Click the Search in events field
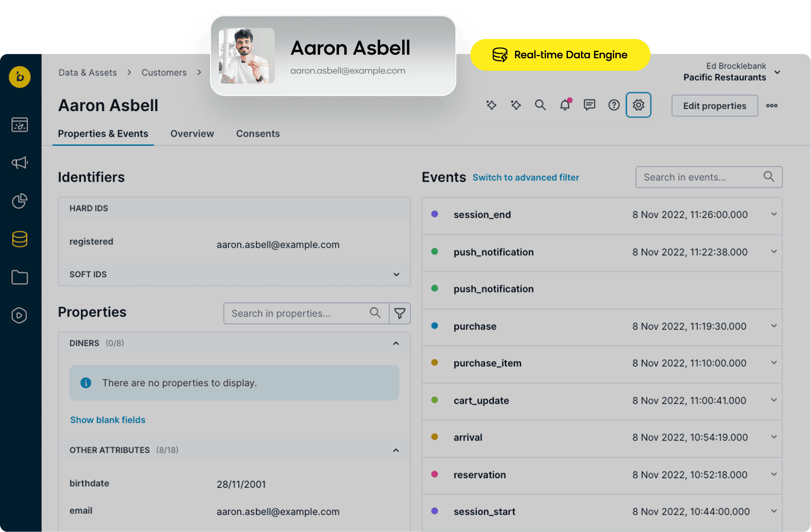Viewport: 811px width, 532px height. point(700,177)
